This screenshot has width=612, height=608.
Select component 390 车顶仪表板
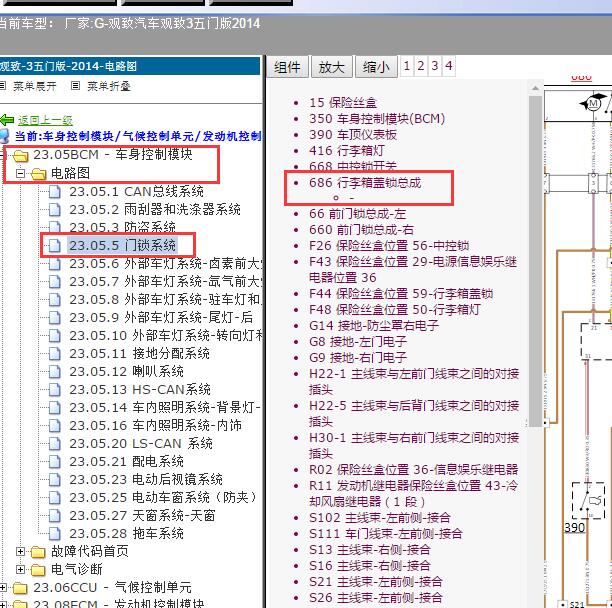click(x=353, y=135)
